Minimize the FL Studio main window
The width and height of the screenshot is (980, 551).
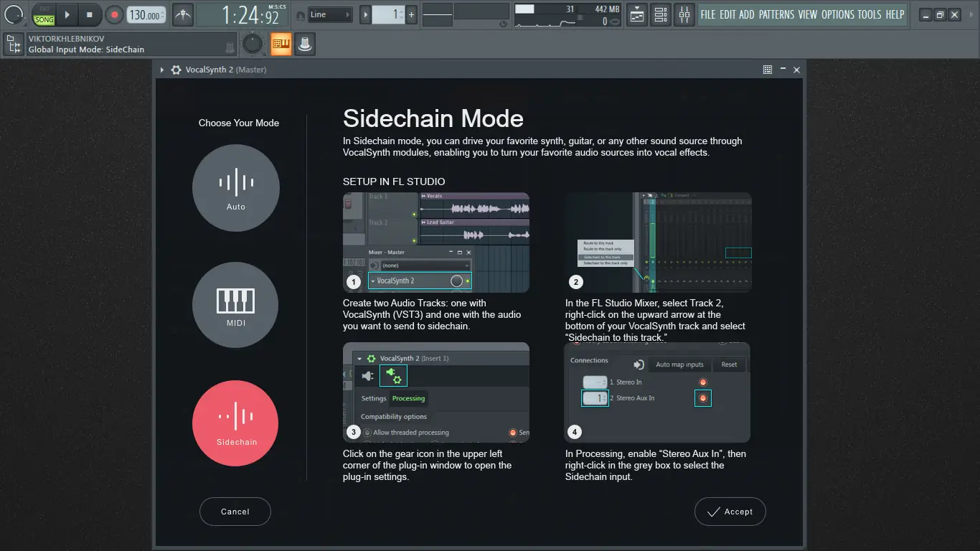tap(925, 14)
